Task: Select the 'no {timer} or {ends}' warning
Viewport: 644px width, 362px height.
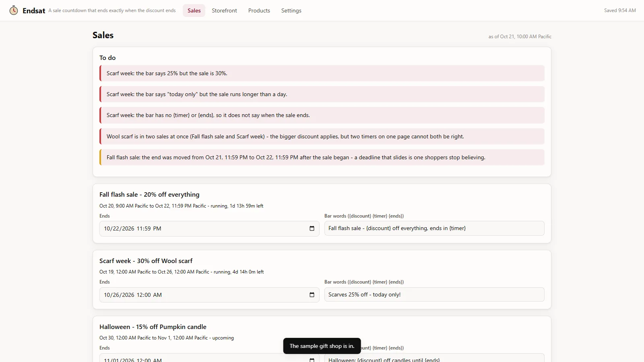Action: pyautogui.click(x=322, y=115)
